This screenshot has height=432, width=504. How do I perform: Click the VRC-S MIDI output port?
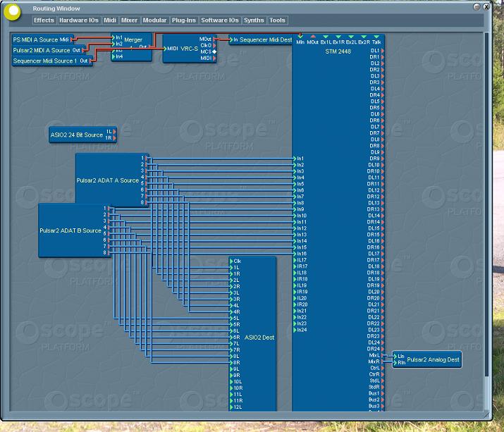pos(214,58)
